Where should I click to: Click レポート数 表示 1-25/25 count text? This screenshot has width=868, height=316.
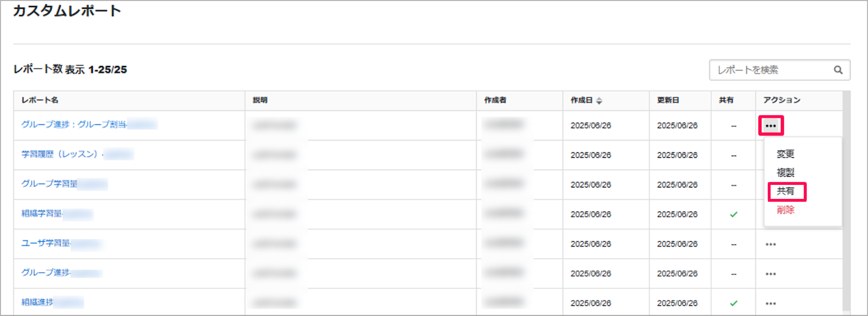coord(70,69)
